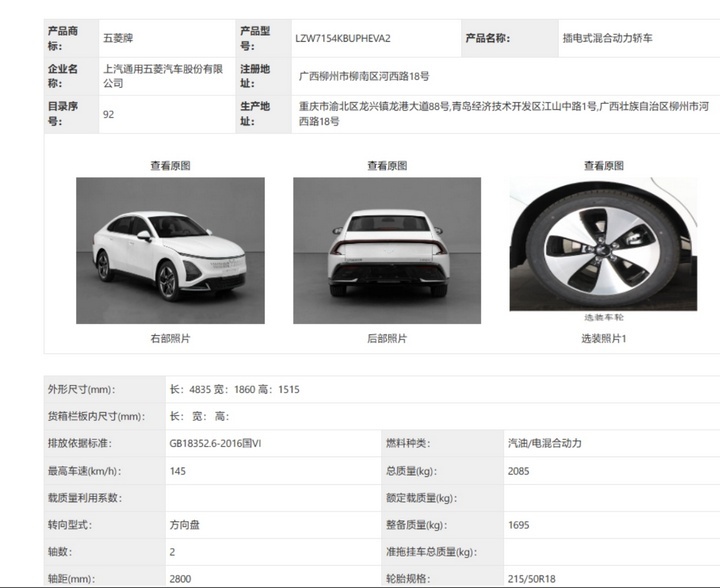This screenshot has height=588, width=720.
Task: Click header label 生产地址:
Action: point(255,114)
